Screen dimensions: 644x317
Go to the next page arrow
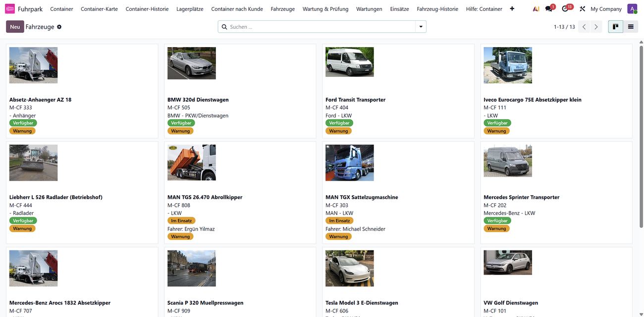point(596,27)
